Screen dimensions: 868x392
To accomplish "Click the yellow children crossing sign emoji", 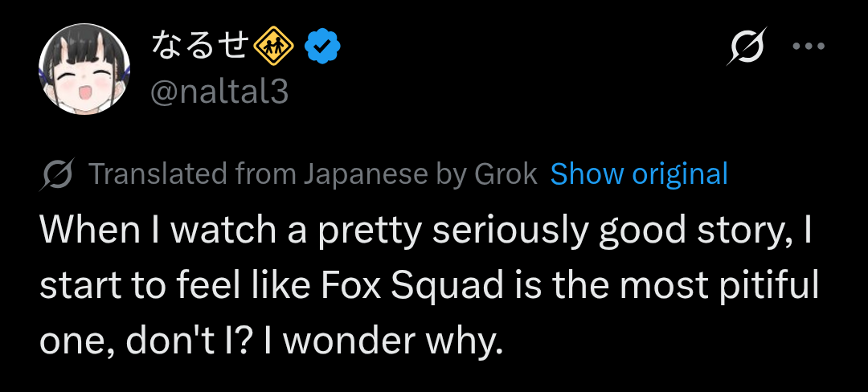I will [275, 48].
